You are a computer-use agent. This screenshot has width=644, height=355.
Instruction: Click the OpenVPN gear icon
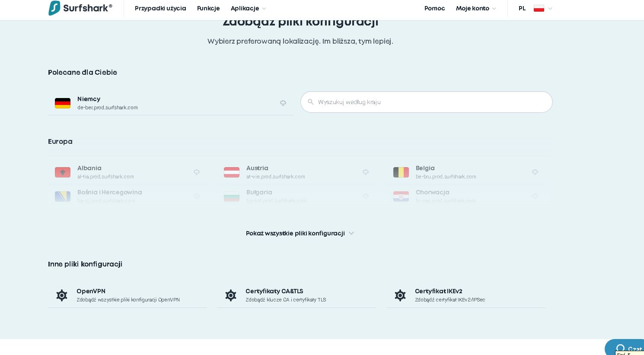62,295
